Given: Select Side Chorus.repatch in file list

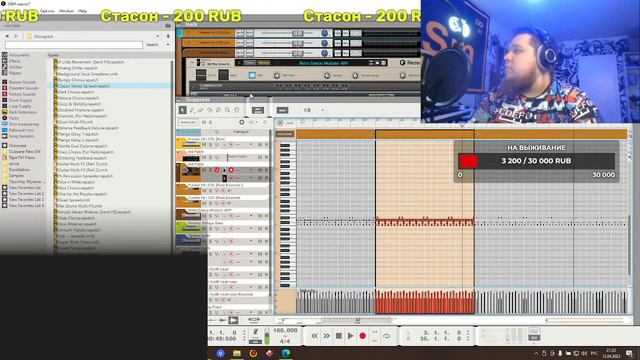Looking at the screenshot, I should [x=76, y=218].
